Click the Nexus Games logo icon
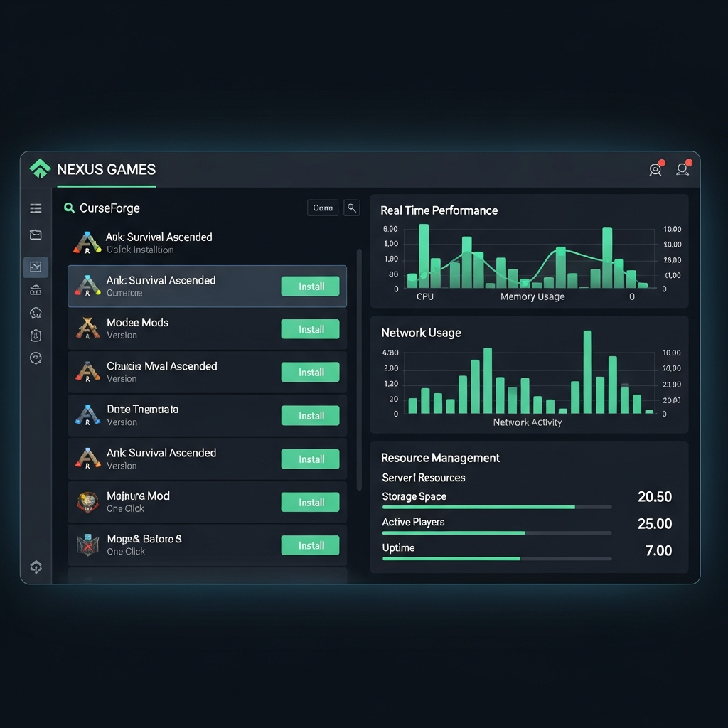This screenshot has width=728, height=728. coord(40,168)
